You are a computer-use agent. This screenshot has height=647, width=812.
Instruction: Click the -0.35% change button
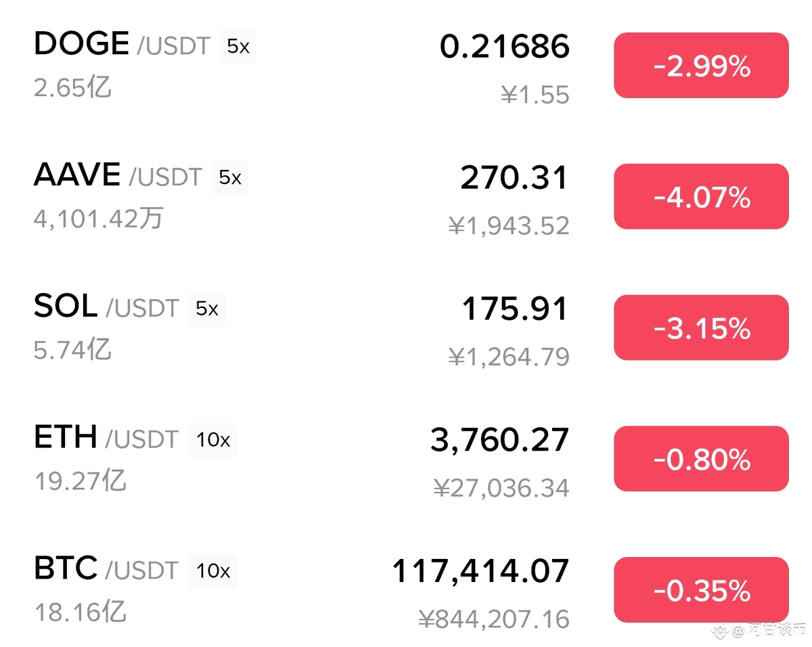tap(701, 589)
